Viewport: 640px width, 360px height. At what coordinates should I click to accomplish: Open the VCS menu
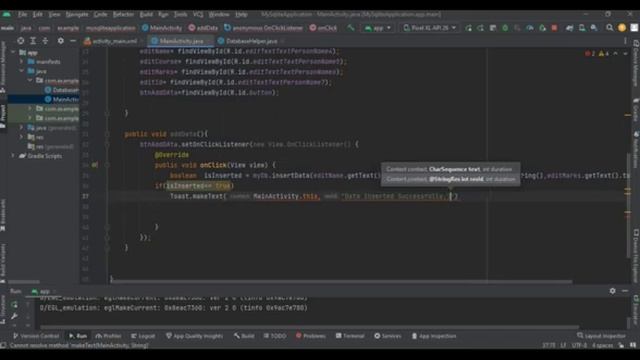198,14
